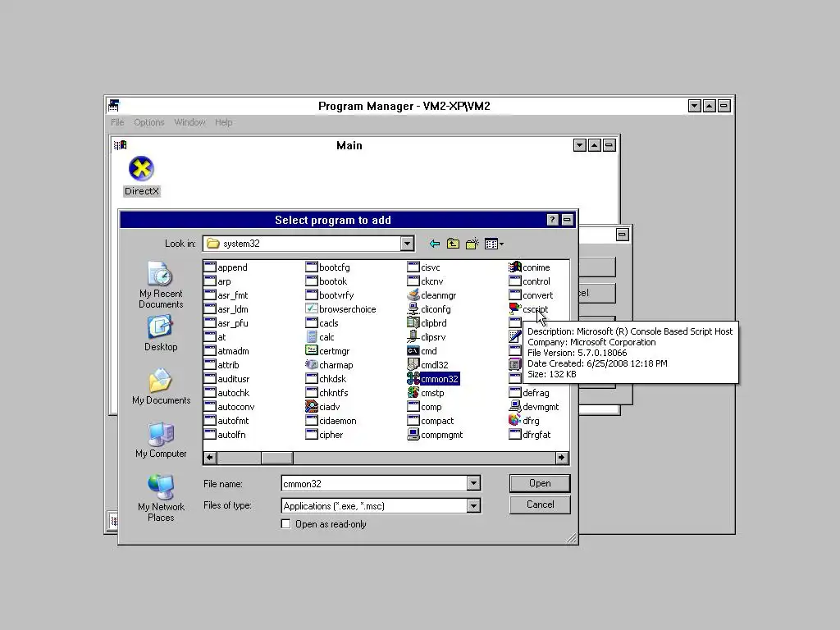Select the compmgmt file

click(x=435, y=435)
